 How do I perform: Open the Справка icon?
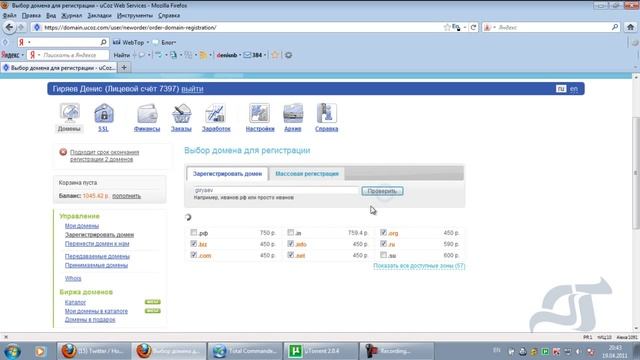click(327, 113)
